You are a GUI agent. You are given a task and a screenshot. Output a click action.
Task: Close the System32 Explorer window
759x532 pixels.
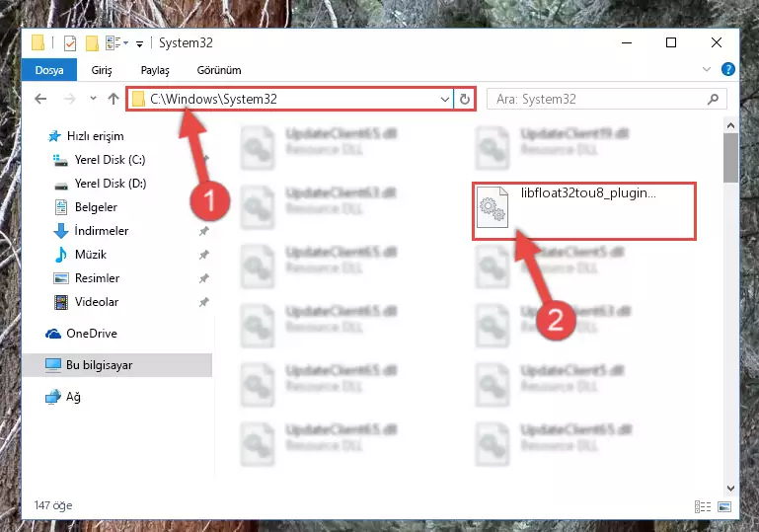tap(717, 42)
